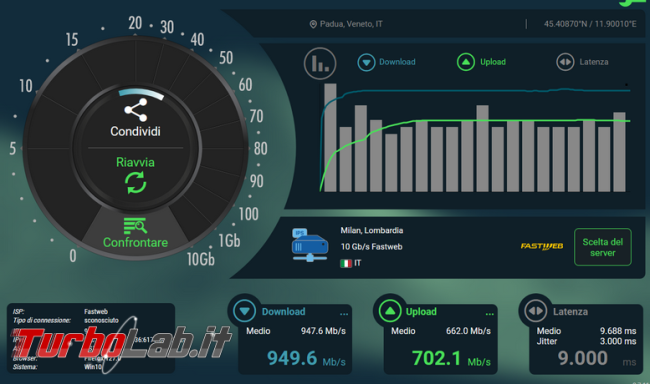650x384 pixels.
Task: Click the Medio 9.688 ms value
Action: click(x=618, y=331)
